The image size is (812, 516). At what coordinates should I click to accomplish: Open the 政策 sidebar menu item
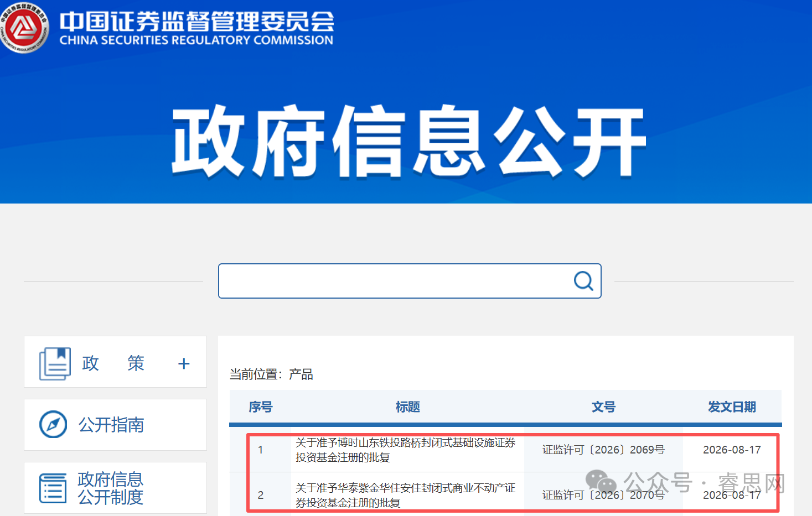point(115,362)
